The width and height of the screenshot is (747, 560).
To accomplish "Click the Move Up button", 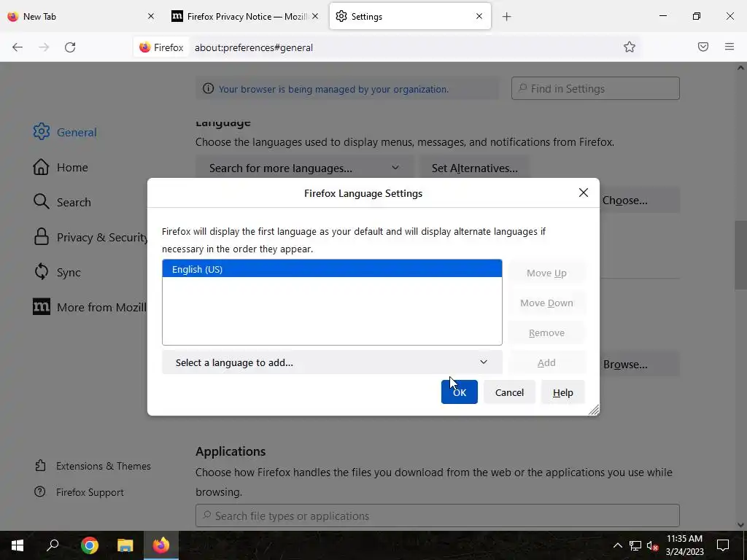I will coord(546,273).
